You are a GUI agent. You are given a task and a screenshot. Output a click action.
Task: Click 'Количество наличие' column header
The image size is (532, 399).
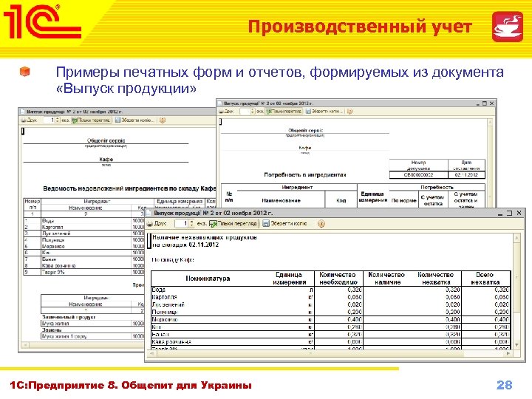pos(386,279)
